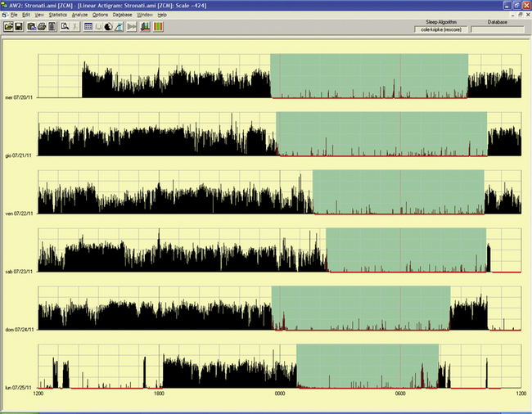This screenshot has height=414, width=532.
Task: Open the data table grid icon
Action: (x=88, y=27)
